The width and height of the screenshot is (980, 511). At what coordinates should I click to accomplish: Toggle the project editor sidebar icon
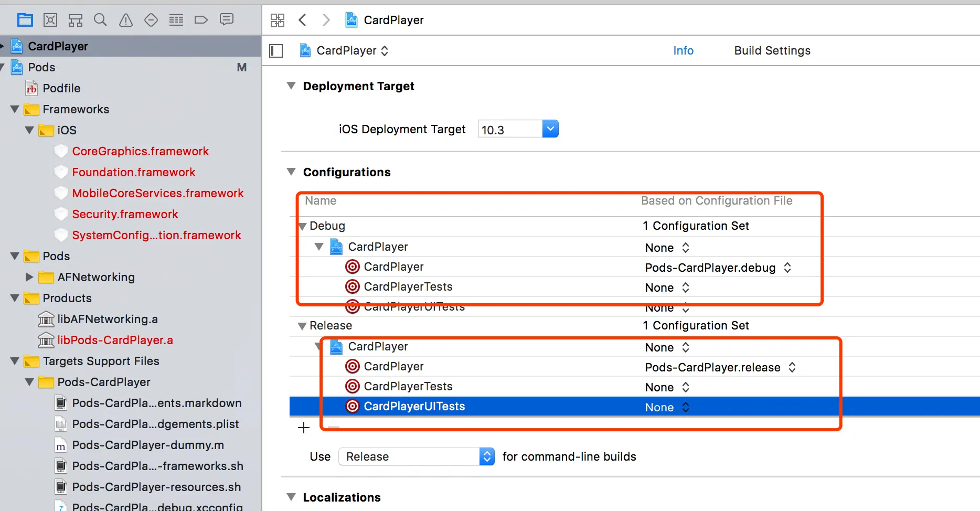coord(275,50)
